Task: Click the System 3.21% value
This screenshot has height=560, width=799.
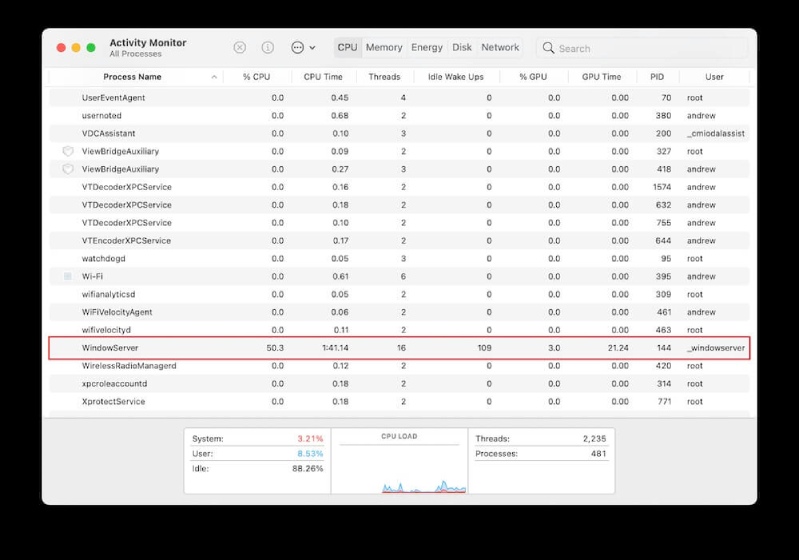Action: click(x=310, y=439)
